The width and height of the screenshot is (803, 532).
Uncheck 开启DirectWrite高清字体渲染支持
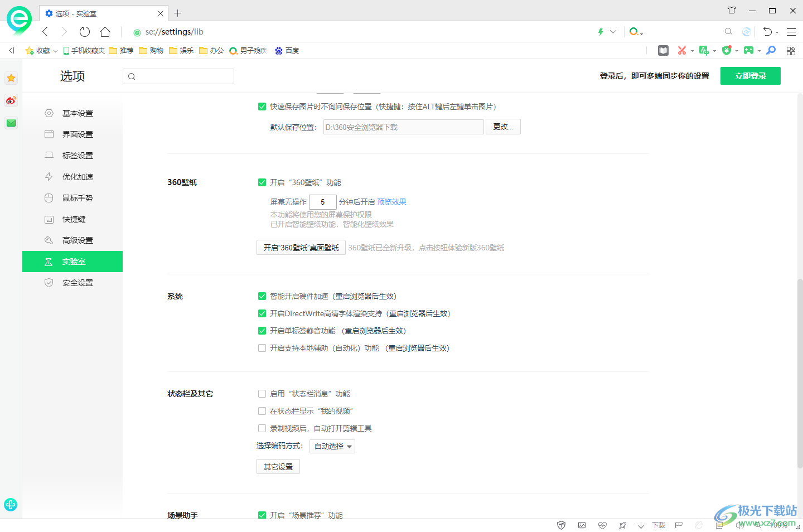pos(262,313)
